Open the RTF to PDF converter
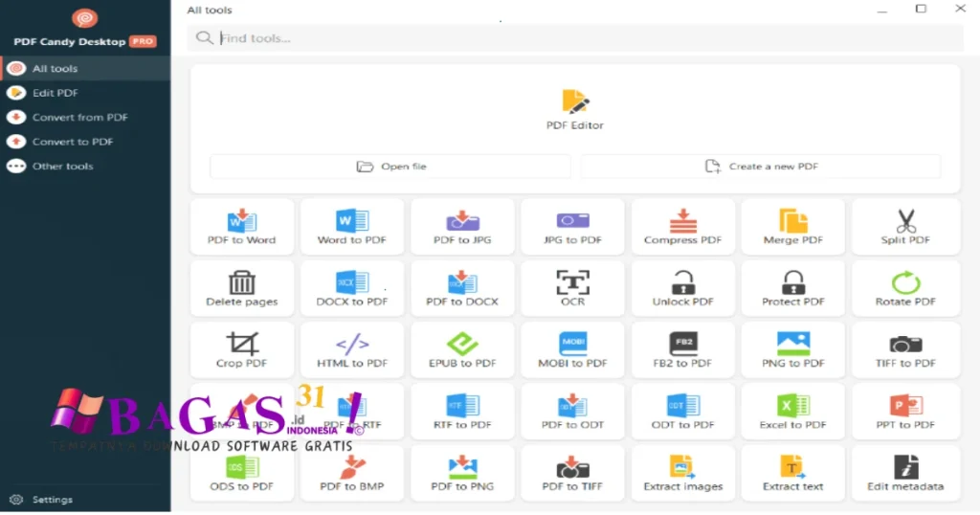Viewport: 980px width, 515px height. tap(462, 412)
